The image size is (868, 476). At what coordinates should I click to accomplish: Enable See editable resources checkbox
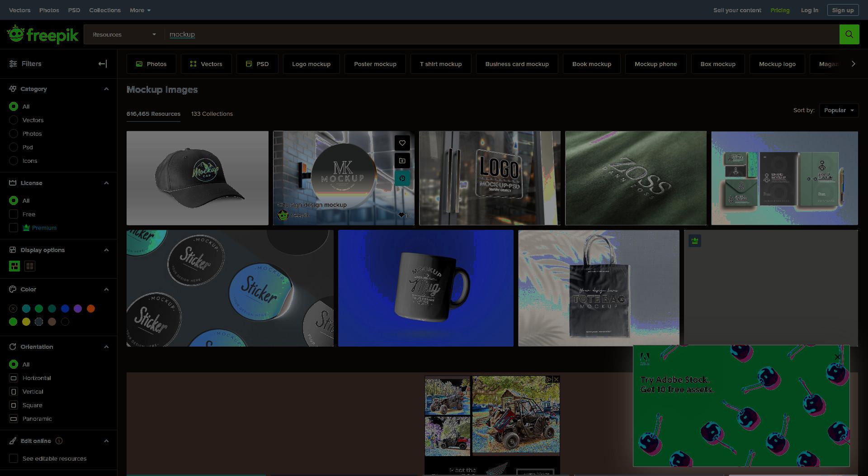point(14,458)
